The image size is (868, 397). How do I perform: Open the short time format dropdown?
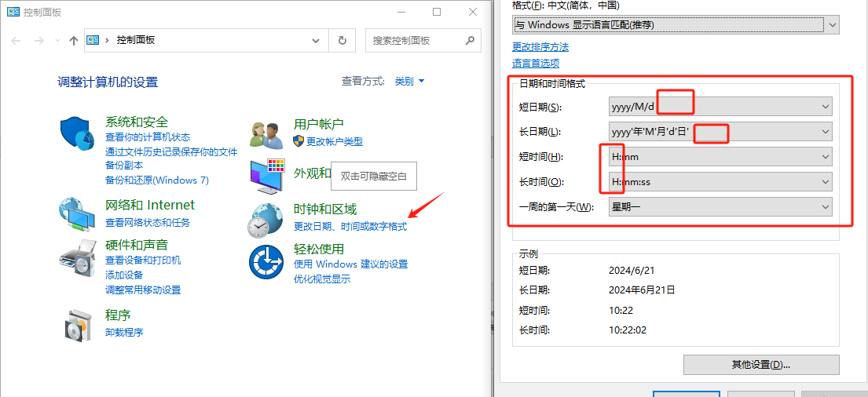pos(720,157)
